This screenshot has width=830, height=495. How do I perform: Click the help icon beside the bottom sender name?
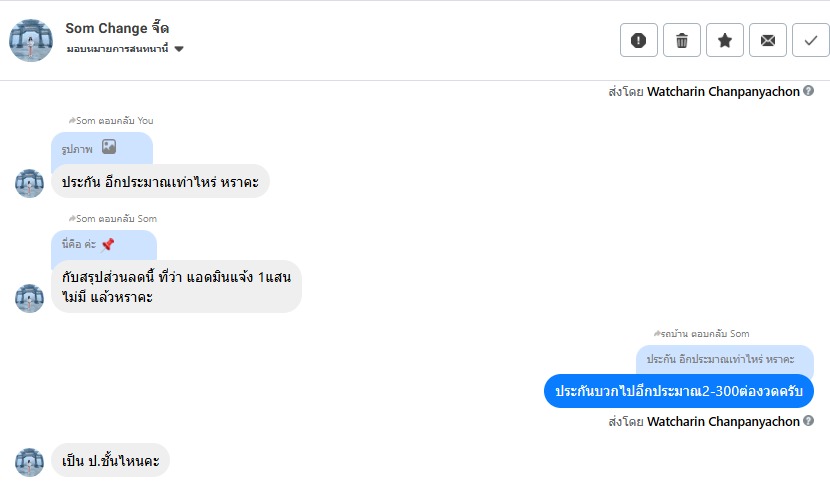tap(808, 421)
